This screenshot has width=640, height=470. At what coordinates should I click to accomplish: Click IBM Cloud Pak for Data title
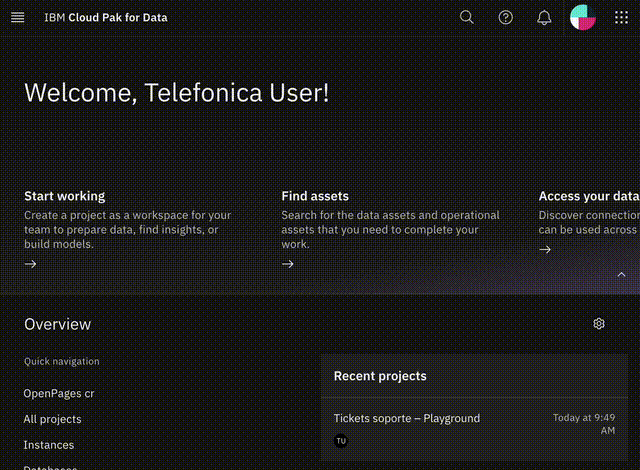(106, 18)
